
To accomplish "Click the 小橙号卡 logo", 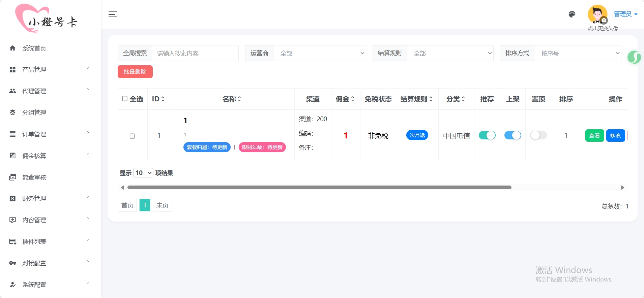I will pos(47,19).
